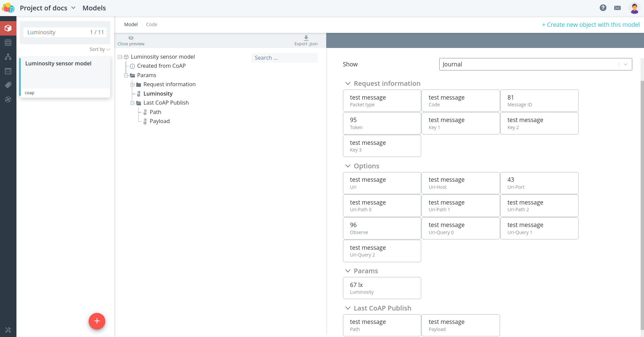Viewport: 644px width, 337px height.
Task: Click the Uri-Host widget
Action: (x=460, y=183)
